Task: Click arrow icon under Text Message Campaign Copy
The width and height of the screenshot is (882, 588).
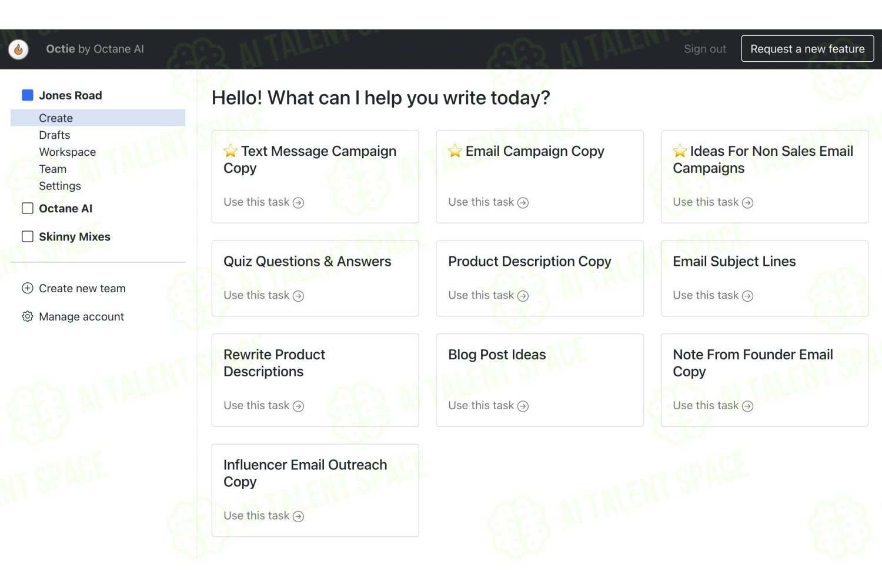Action: tap(299, 203)
